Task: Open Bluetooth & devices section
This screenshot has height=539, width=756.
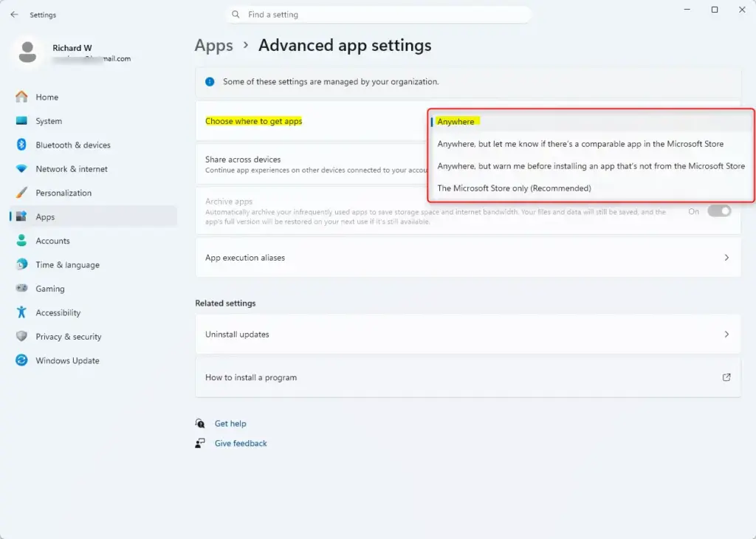Action: coord(93,145)
